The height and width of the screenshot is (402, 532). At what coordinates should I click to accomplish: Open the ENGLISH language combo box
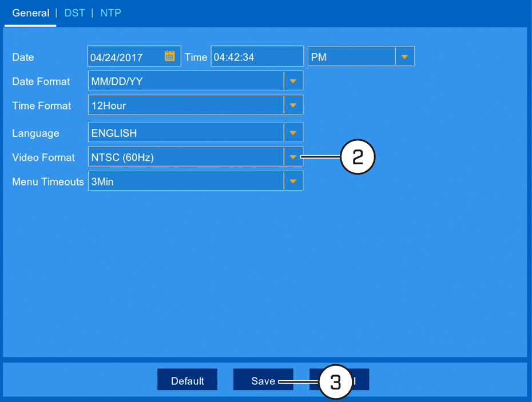196,132
